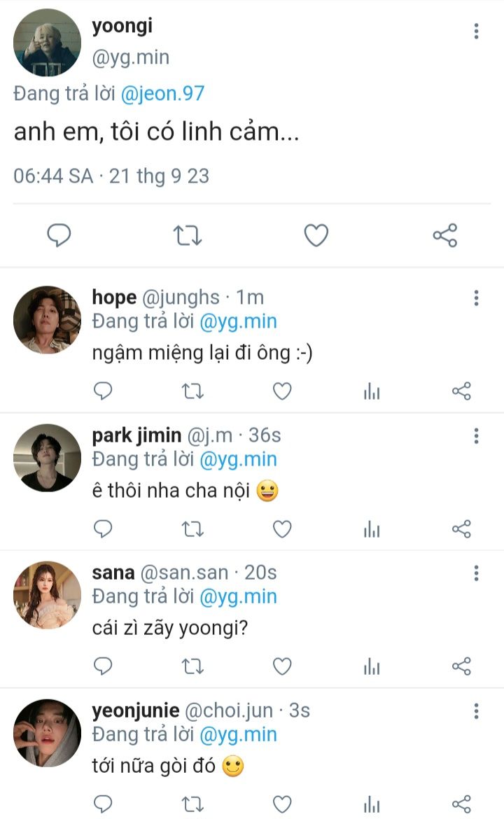504x819 pixels.
Task: Like park jimin's reply
Action: tap(282, 529)
